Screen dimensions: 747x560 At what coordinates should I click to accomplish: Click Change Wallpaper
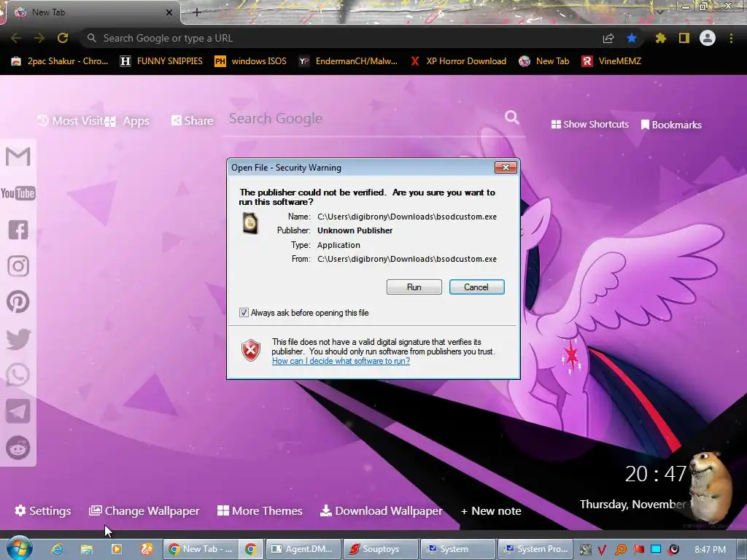[144, 511]
